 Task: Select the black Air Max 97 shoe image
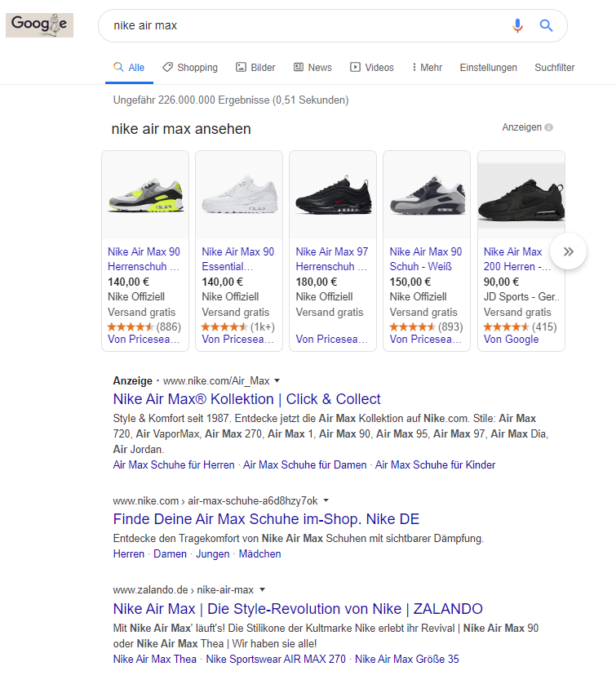pyautogui.click(x=333, y=195)
